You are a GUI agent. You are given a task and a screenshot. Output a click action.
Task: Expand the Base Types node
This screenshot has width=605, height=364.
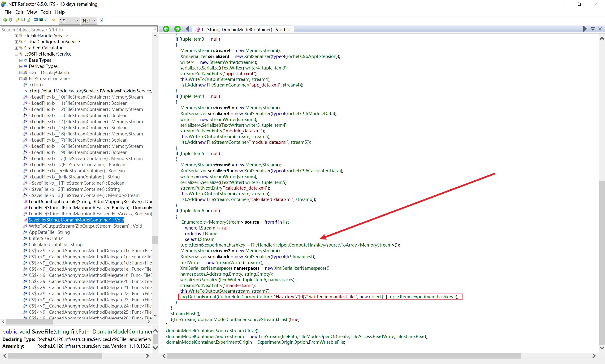[x=21, y=60]
